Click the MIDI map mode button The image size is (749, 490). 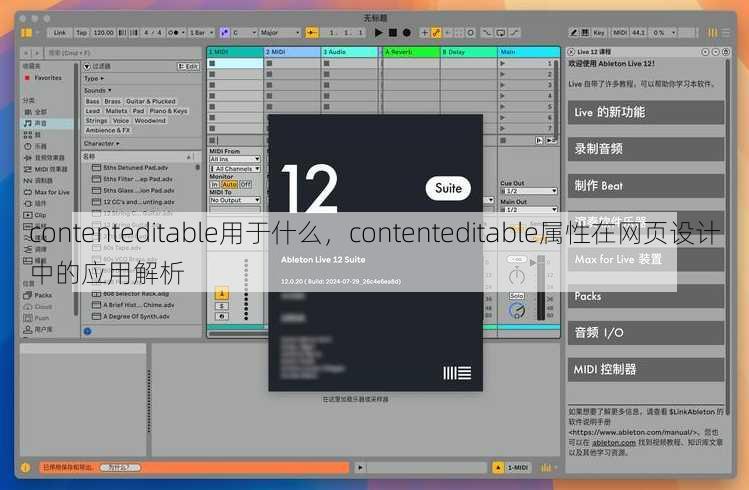(x=620, y=32)
